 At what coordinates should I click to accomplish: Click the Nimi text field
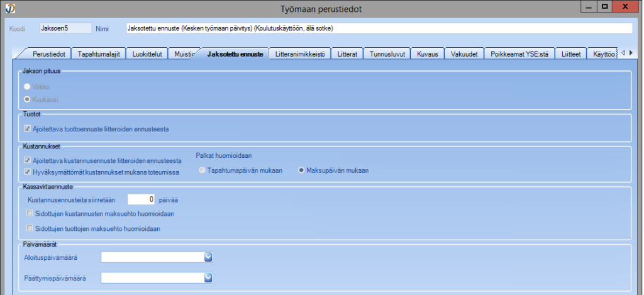coord(379,28)
